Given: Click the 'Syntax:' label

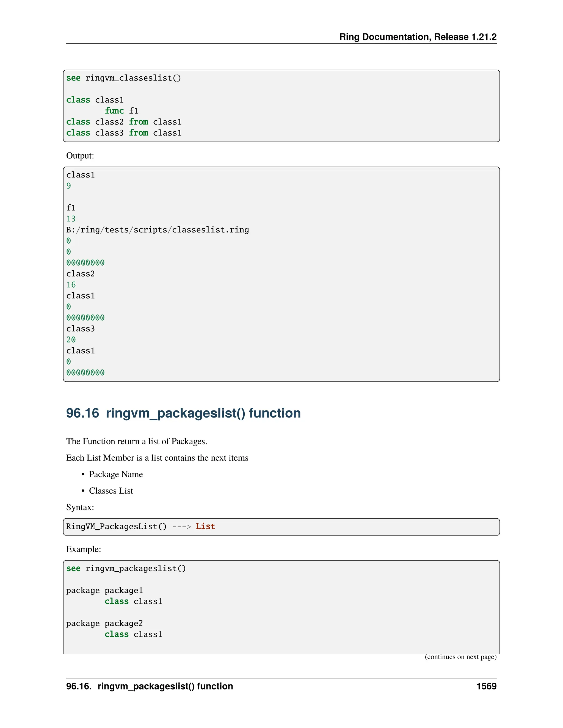Looking at the screenshot, I should 80,507.
